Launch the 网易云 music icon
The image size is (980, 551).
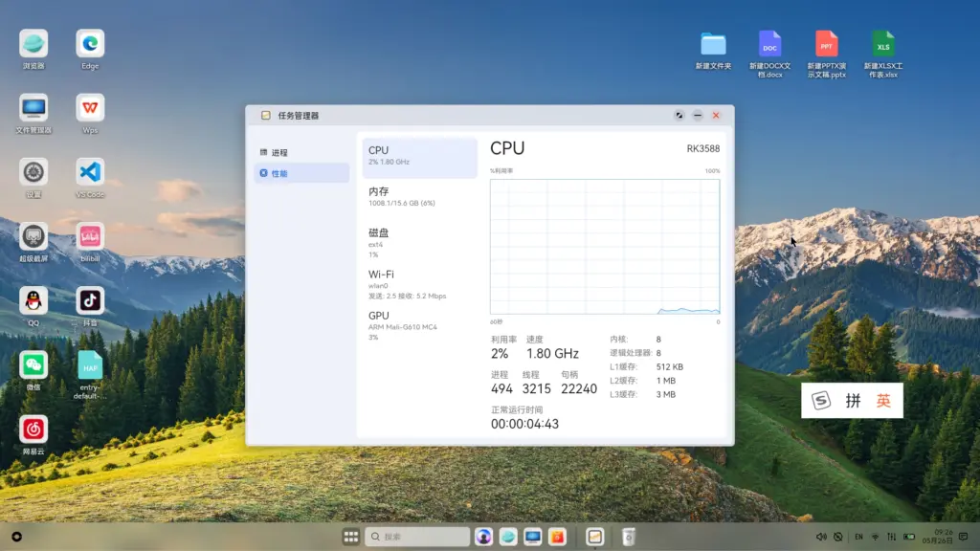tap(33, 429)
